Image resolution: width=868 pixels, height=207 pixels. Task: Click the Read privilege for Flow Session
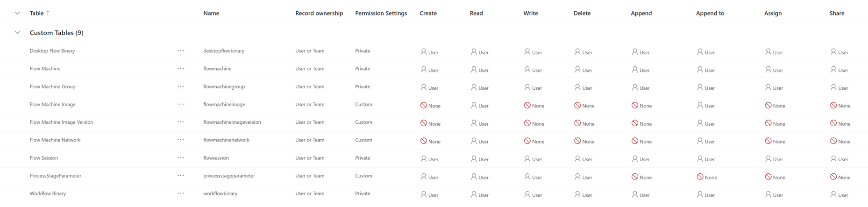tap(479, 159)
